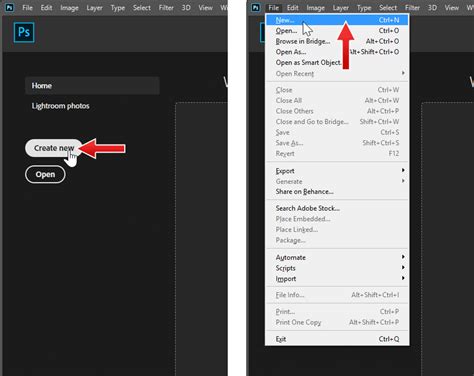Click Print... in File menu
The width and height of the screenshot is (474, 376).
coord(337,312)
